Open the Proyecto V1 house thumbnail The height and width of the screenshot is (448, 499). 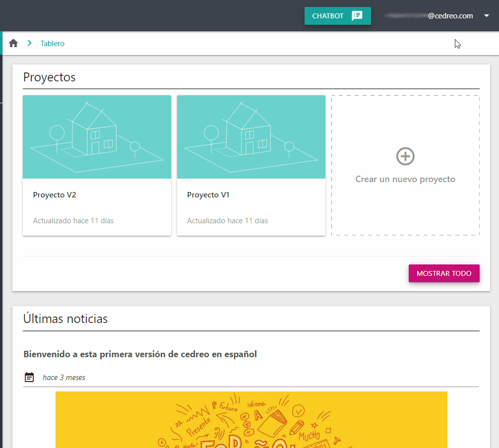click(251, 137)
